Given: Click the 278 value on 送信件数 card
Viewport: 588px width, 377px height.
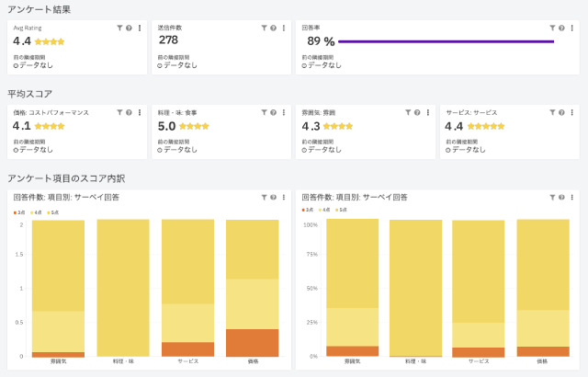Looking at the screenshot, I should (x=168, y=40).
